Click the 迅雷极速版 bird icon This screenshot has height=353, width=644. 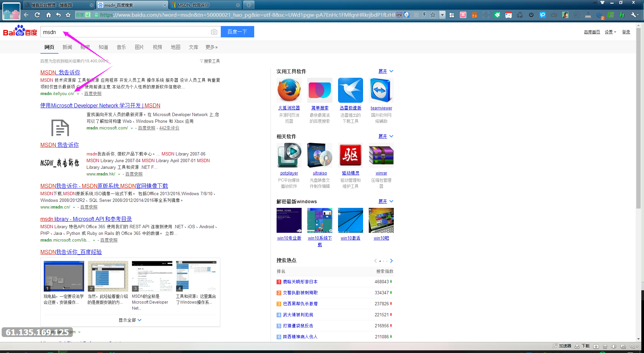(350, 90)
